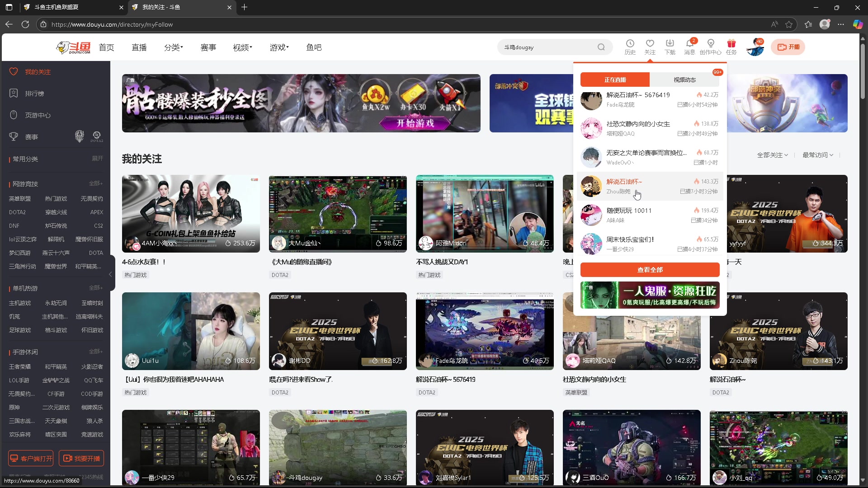The width and height of the screenshot is (868, 488).
Task: Open 赛事 trophy in sidebar
Action: point(24,137)
